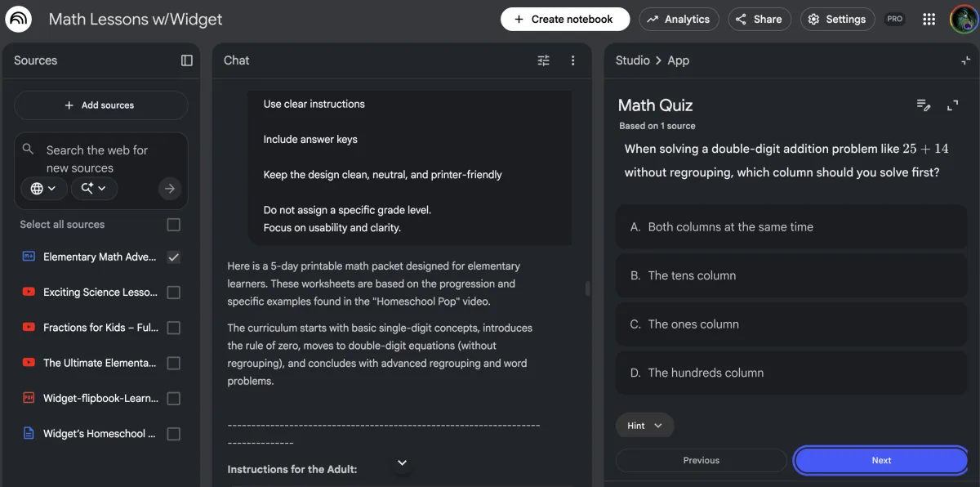Image resolution: width=980 pixels, height=487 pixels.
Task: Click the Add sources button
Action: pyautogui.click(x=100, y=105)
